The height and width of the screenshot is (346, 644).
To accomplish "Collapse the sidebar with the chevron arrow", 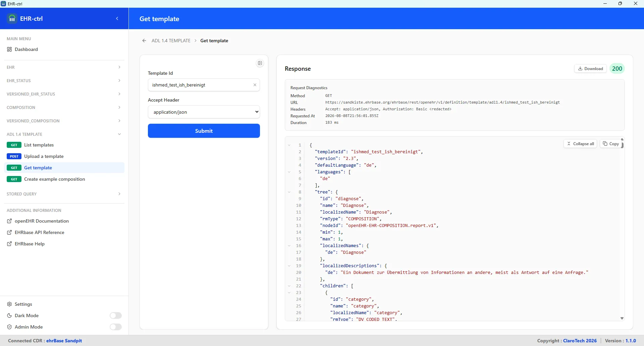I will tap(117, 18).
